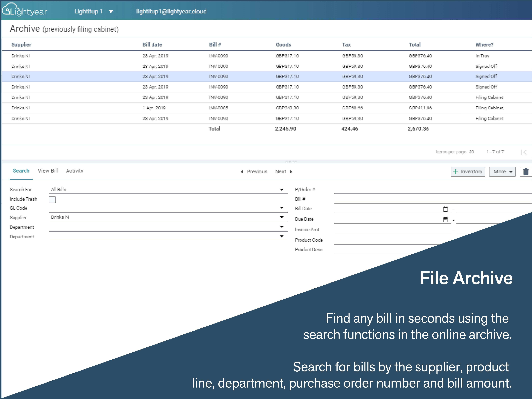Click the Next right arrow
Viewport: 532px width, 399px height.
291,172
